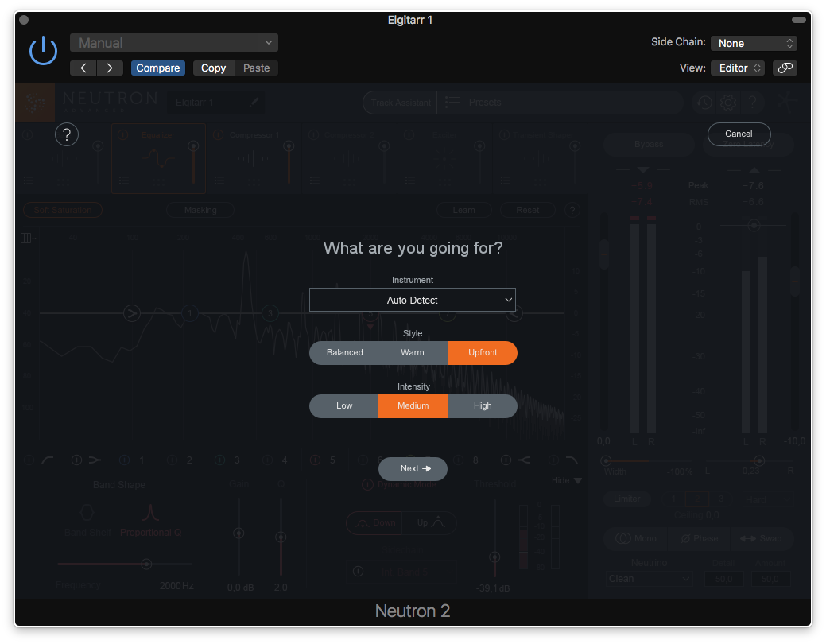
Task: Select the low-shelf node on EQ curve
Action: point(132,313)
